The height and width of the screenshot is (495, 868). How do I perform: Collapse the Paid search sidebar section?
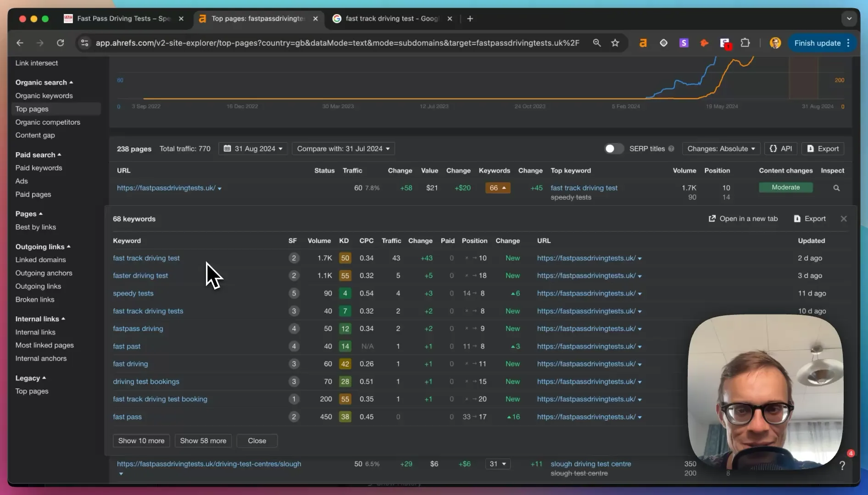(38, 155)
